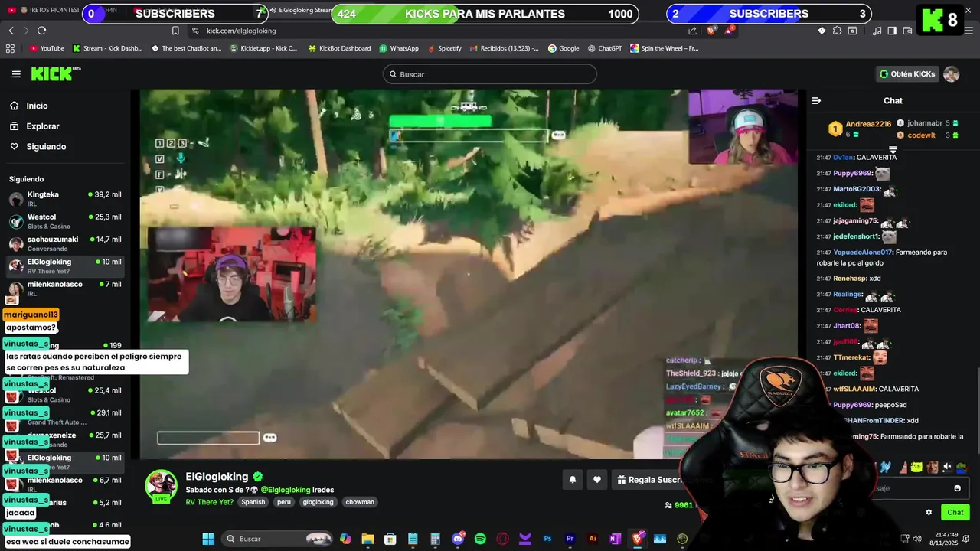
Task: Bookmark this page with bookmark icon
Action: click(x=175, y=31)
